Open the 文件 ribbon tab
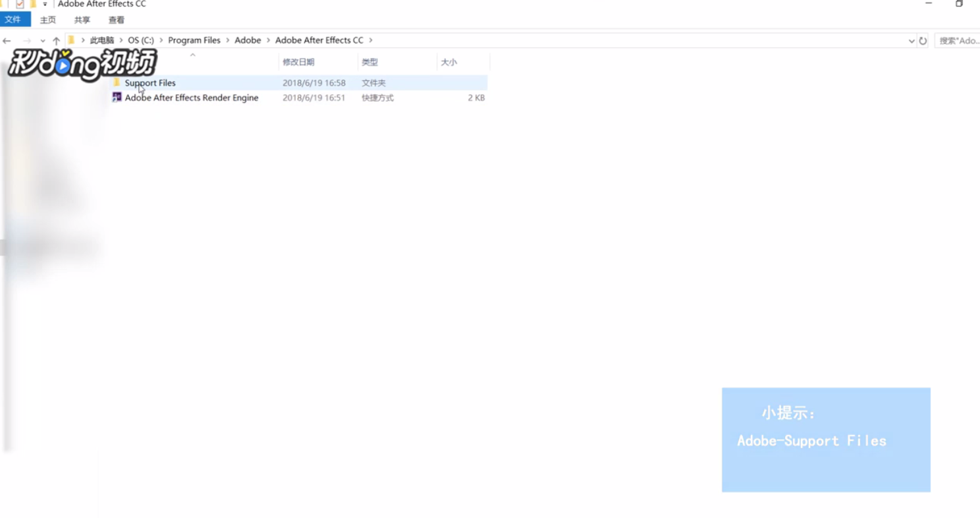The width and height of the screenshot is (980, 518). 14,20
